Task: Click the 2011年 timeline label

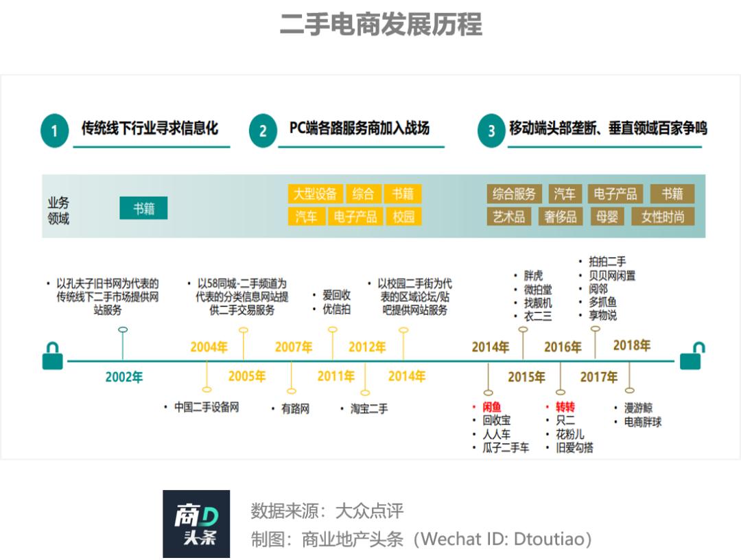Action: click(336, 376)
